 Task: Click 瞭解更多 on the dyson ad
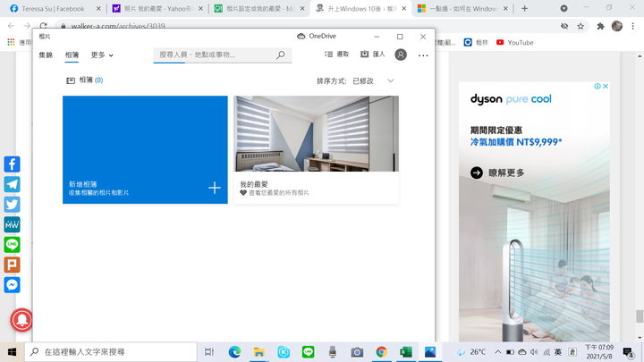click(x=498, y=173)
